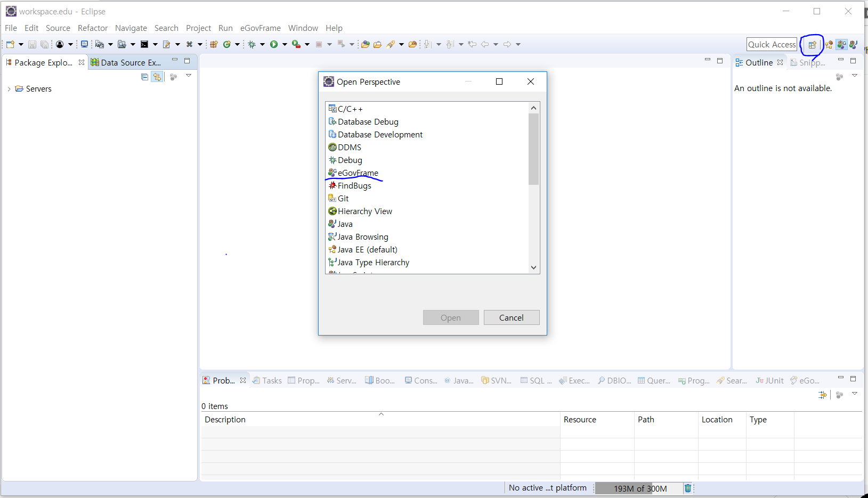The width and height of the screenshot is (868, 498).
Task: Select the Git perspective entry
Action: [339, 198]
